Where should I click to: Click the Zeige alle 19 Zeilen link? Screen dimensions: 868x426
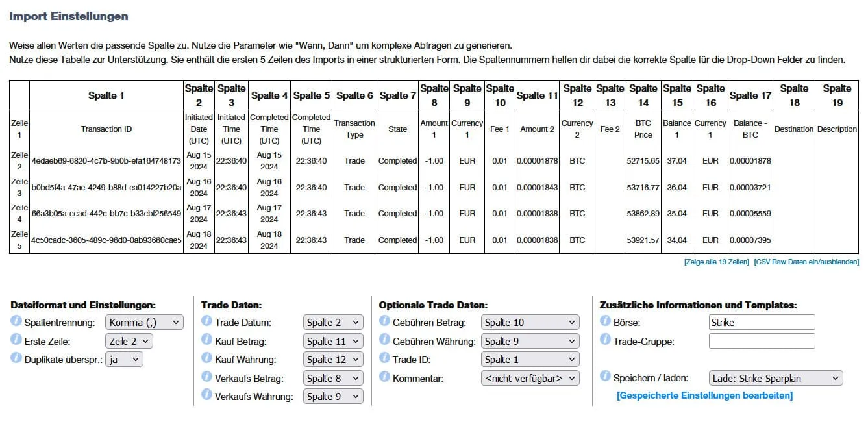(x=716, y=262)
